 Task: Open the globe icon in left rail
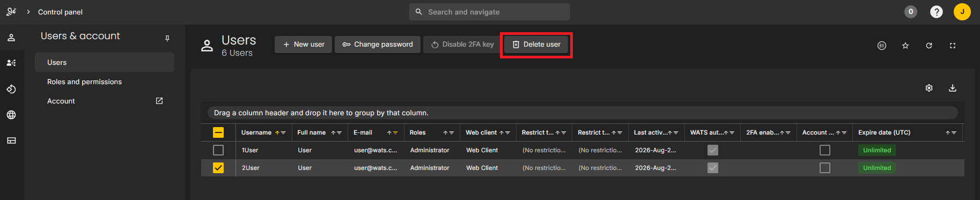click(11, 115)
